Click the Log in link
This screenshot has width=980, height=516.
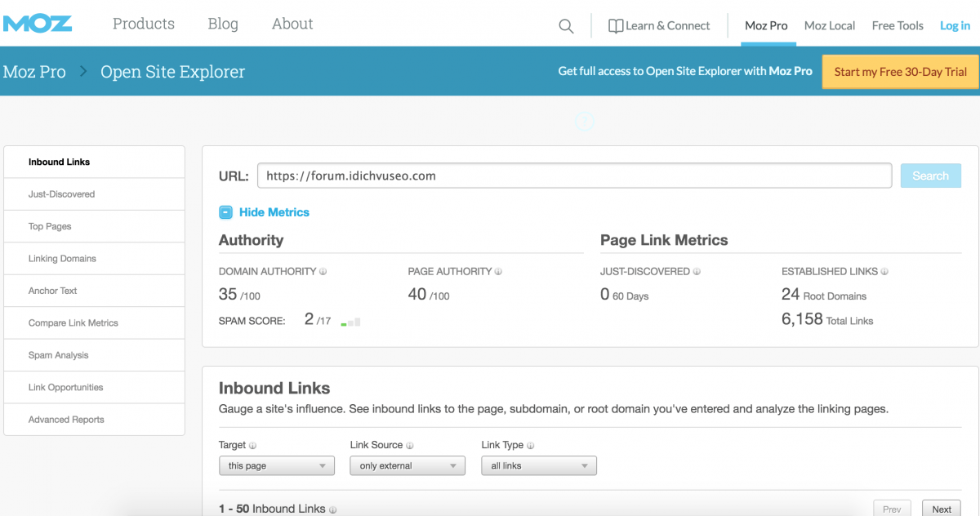coord(955,26)
